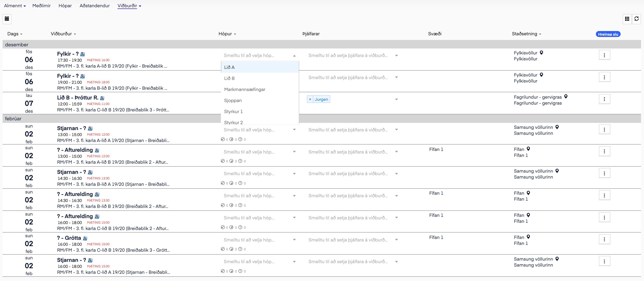Screen dimensions: 644x281
Task: Switch to grid layout view icon
Action: point(627,19)
